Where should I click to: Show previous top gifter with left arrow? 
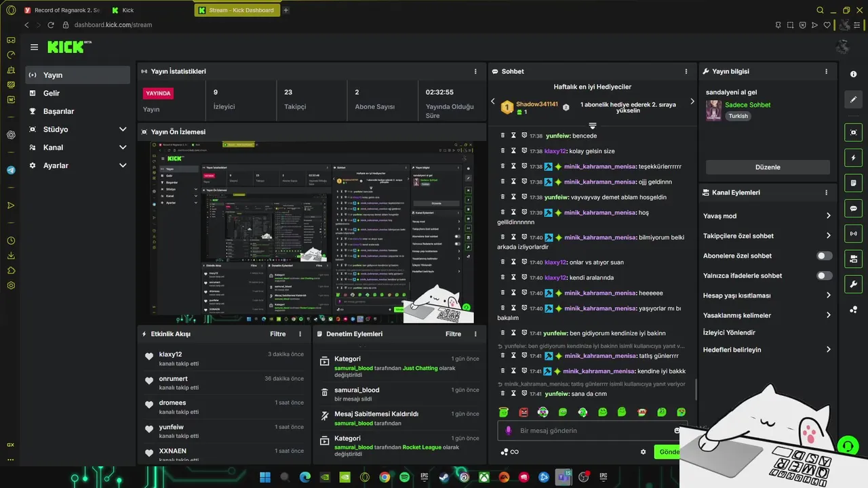[494, 102]
